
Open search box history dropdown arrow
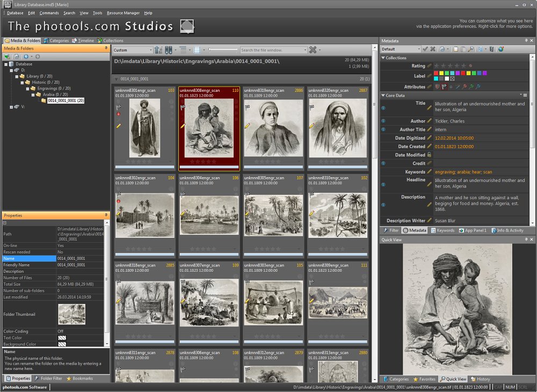coord(305,50)
